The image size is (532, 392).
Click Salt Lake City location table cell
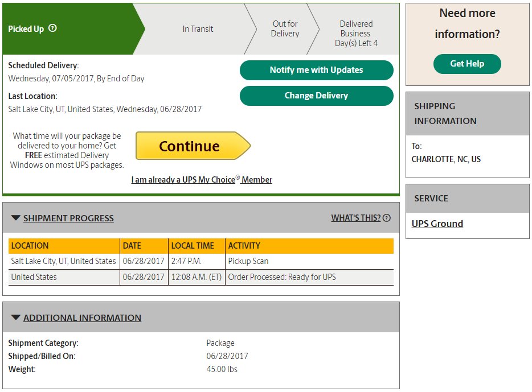(x=64, y=261)
